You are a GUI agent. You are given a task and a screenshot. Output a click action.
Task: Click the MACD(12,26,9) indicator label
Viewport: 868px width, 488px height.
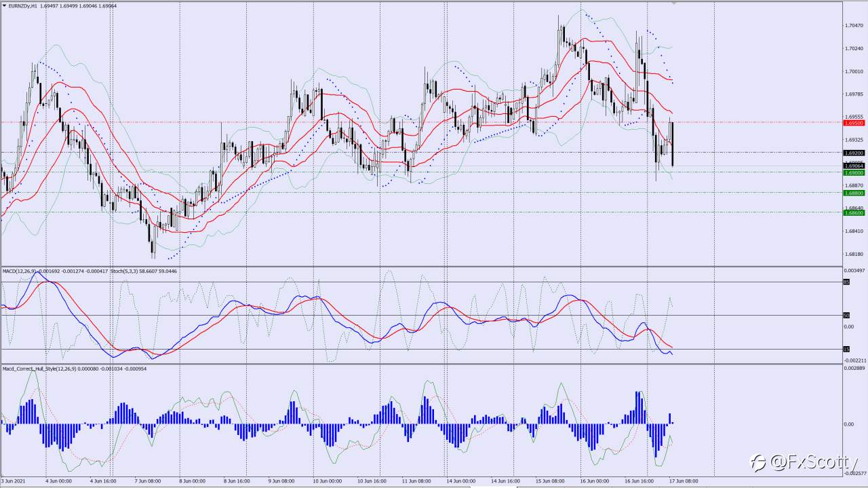[18, 271]
